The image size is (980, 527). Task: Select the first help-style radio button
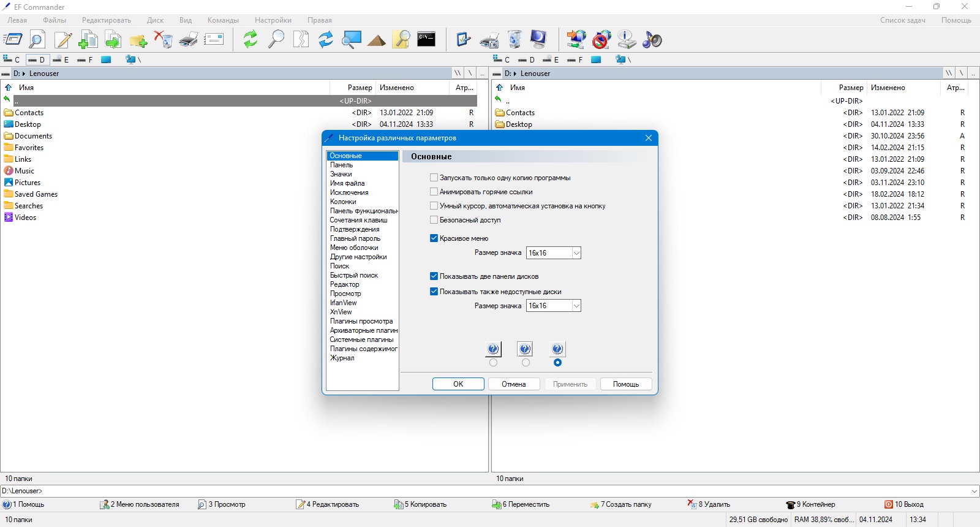(x=494, y=363)
